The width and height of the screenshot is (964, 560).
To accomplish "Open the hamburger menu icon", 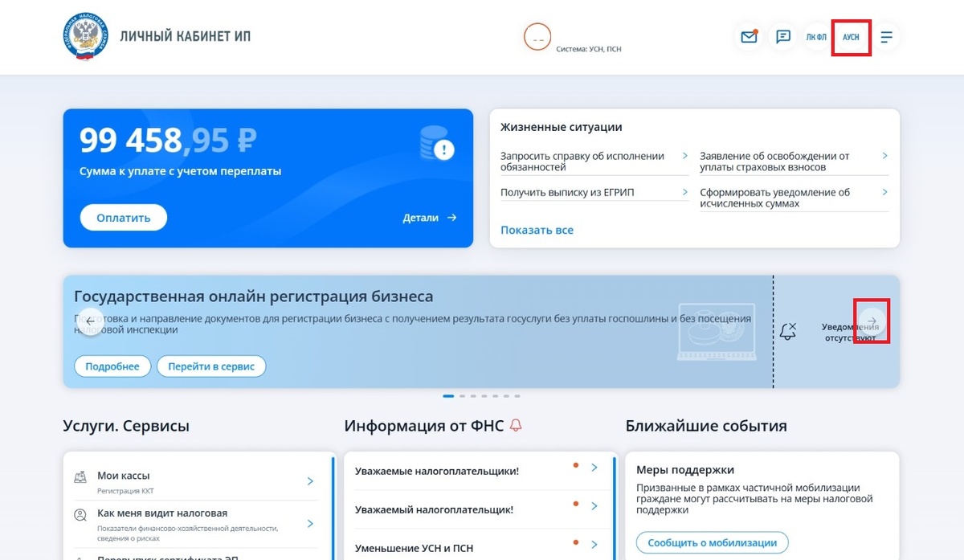I will click(x=886, y=37).
